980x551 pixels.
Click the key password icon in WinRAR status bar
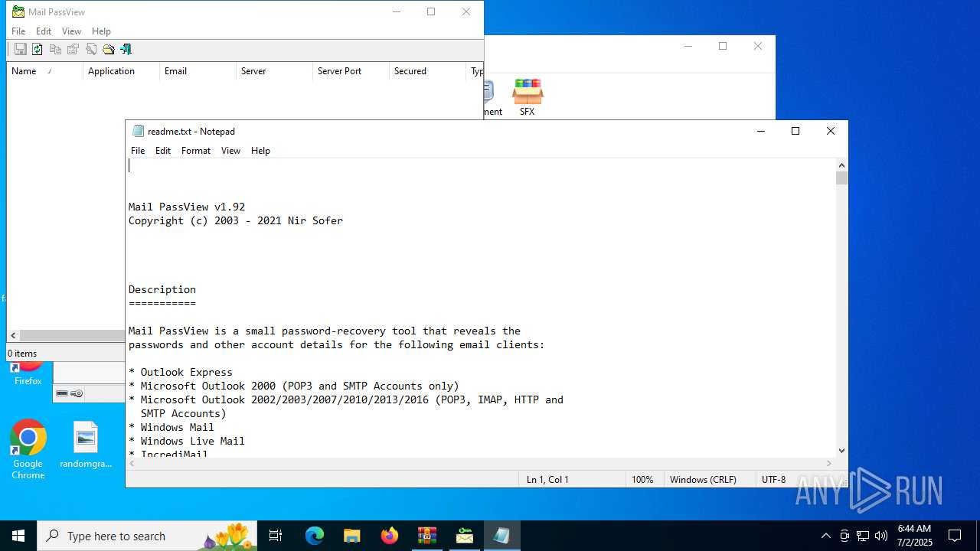[77, 393]
